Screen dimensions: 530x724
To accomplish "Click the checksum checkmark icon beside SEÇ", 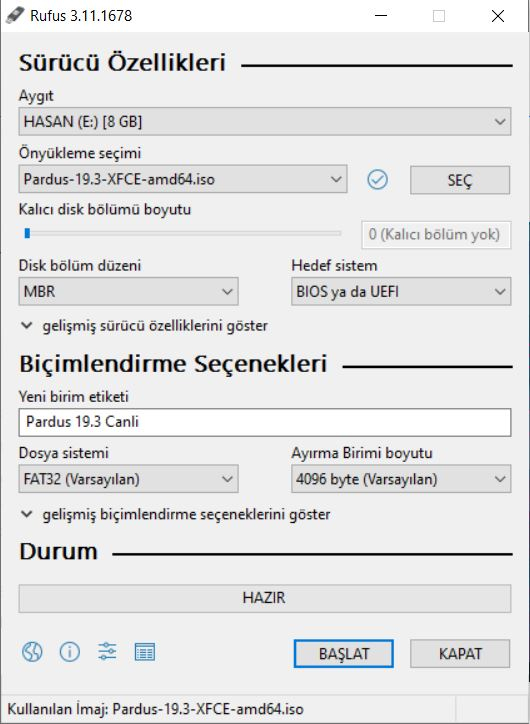I will (x=378, y=180).
